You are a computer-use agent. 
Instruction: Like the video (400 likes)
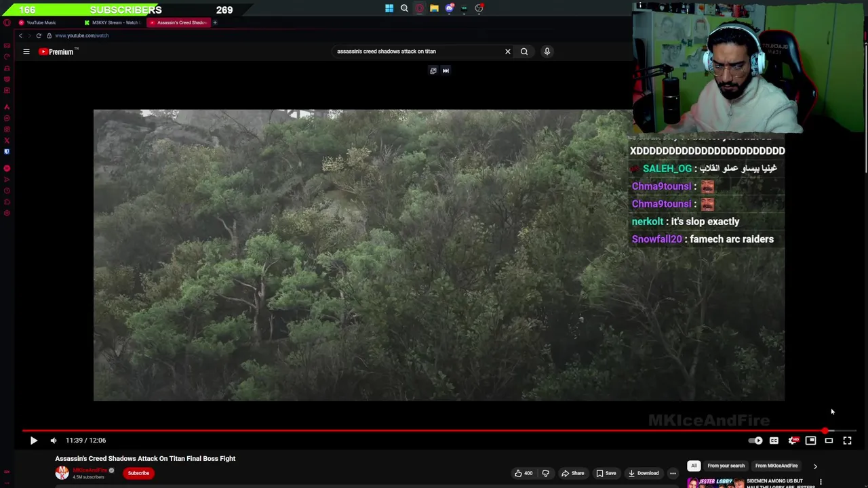(523, 473)
